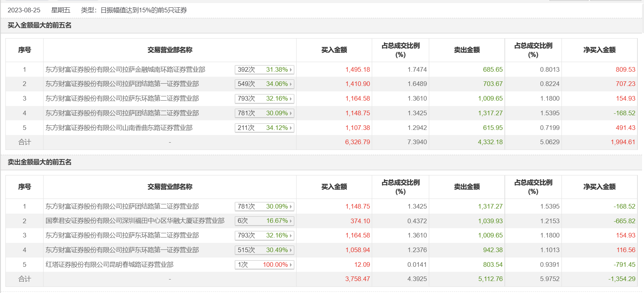Click the arrow icon beside 6次 16.67%

pyautogui.click(x=291, y=221)
